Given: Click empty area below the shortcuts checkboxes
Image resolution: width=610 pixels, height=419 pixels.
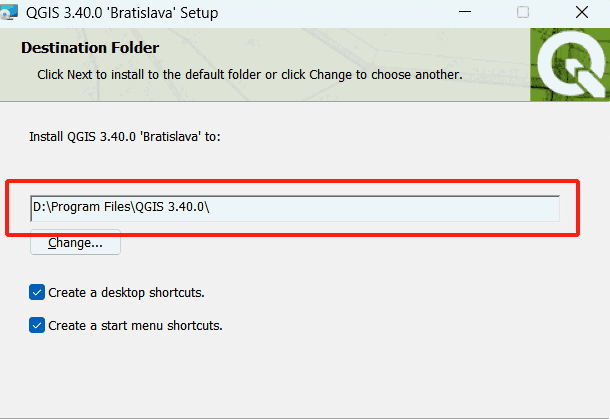Looking at the screenshot, I should 300,375.
